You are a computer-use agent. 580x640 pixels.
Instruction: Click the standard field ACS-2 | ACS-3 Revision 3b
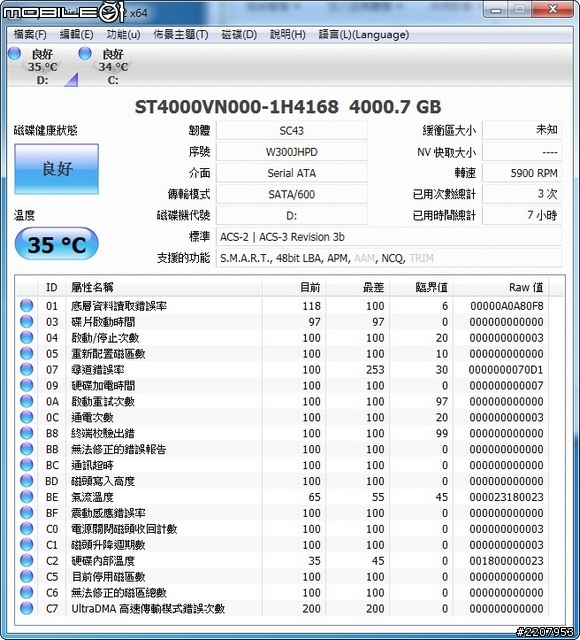pyautogui.click(x=389, y=237)
